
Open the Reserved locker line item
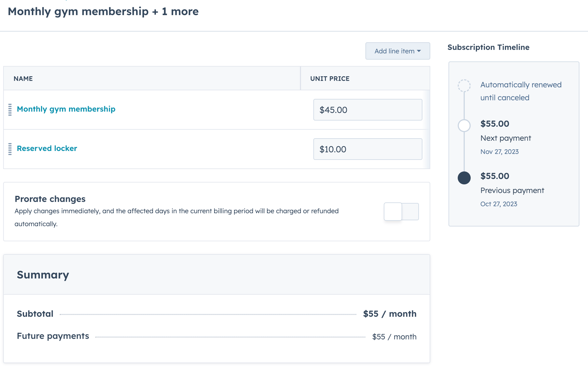[47, 148]
